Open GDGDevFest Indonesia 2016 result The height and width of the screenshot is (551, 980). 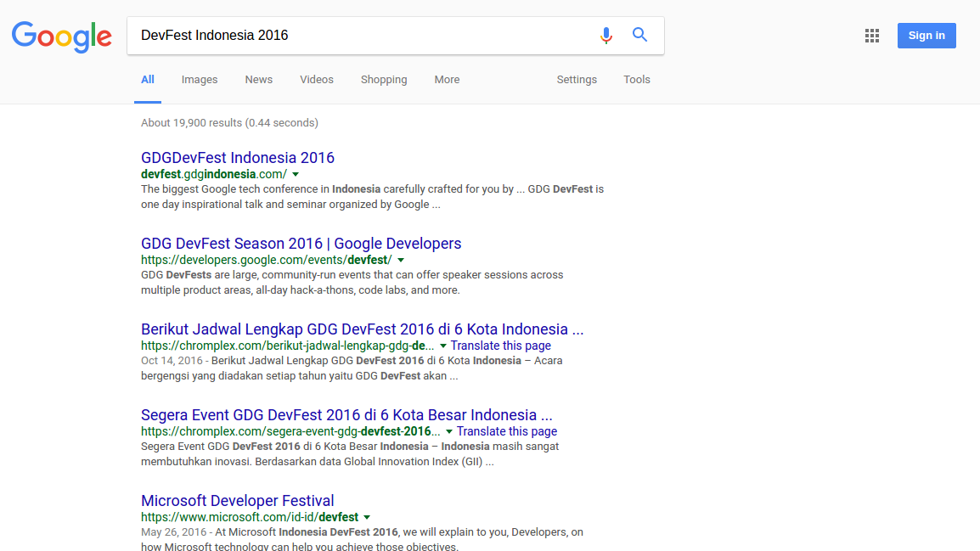(x=238, y=157)
